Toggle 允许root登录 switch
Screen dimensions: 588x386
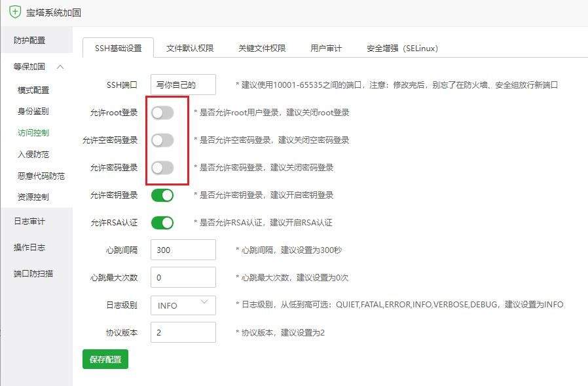[162, 113]
